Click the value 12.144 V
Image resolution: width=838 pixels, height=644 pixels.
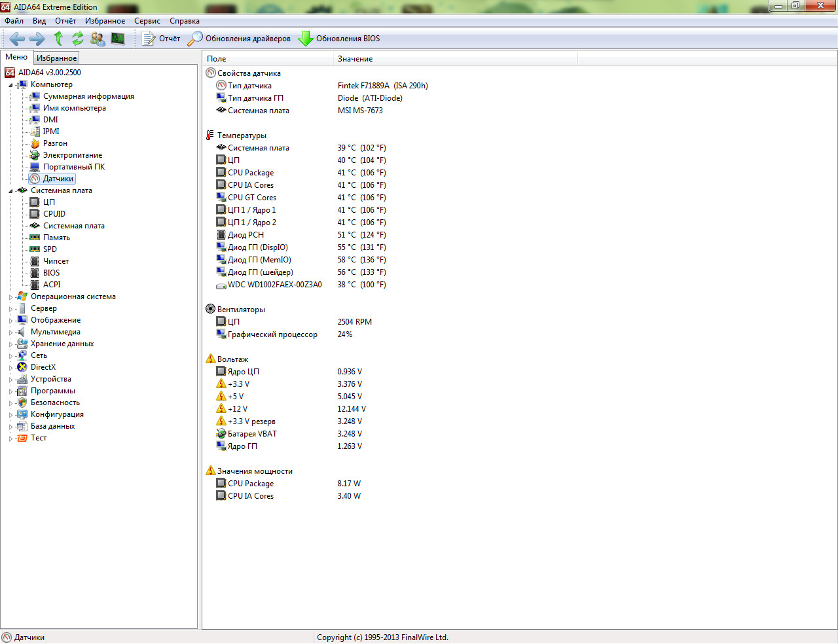click(352, 409)
